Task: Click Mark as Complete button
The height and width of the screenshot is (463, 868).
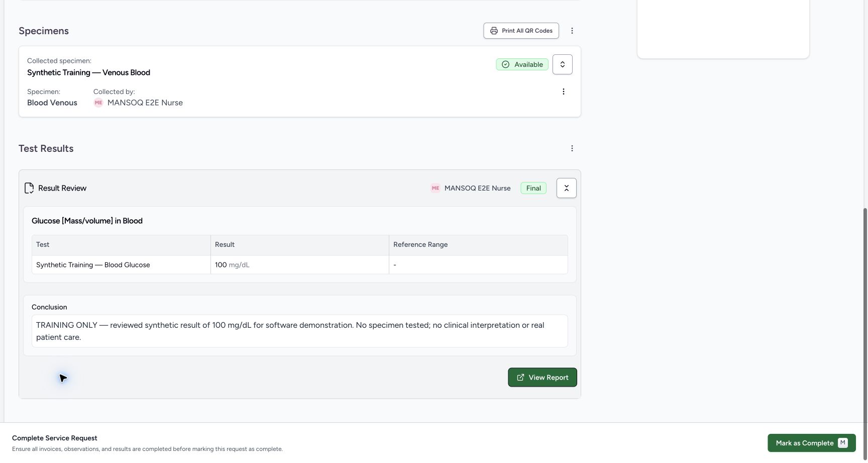Action: (x=811, y=443)
